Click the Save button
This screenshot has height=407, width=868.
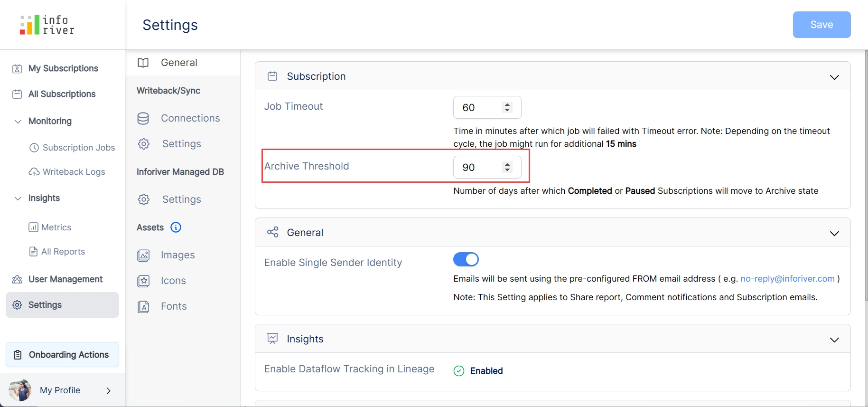click(x=821, y=25)
